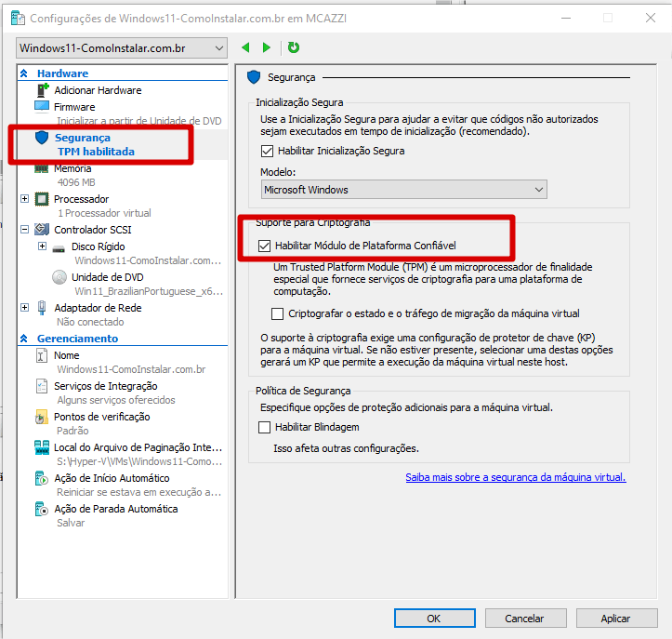This screenshot has height=639, width=672.
Task: Collapse the Controlador SCSI tree node
Action: pos(25,230)
